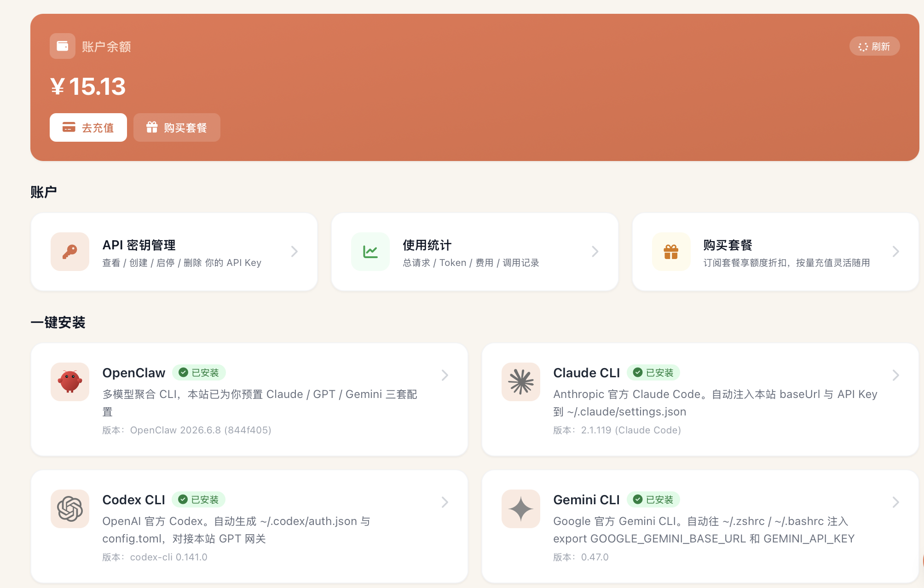
Task: Click the OpenClaw 已安装 status badge
Action: pos(199,373)
